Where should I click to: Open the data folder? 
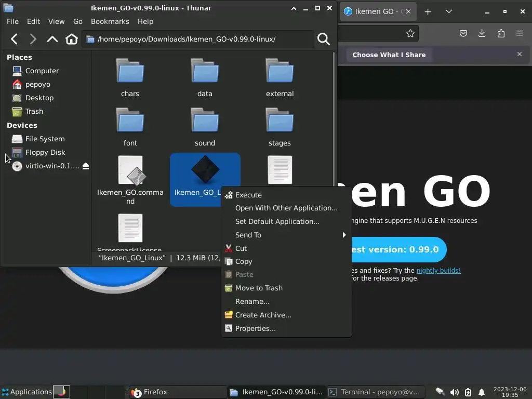pos(205,78)
